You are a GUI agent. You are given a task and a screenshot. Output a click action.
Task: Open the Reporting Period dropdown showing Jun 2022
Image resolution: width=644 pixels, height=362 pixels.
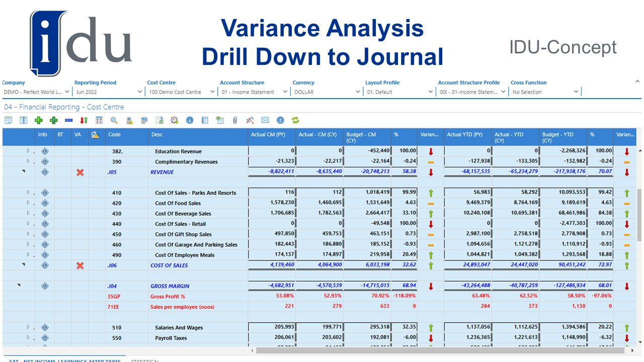[x=140, y=93]
